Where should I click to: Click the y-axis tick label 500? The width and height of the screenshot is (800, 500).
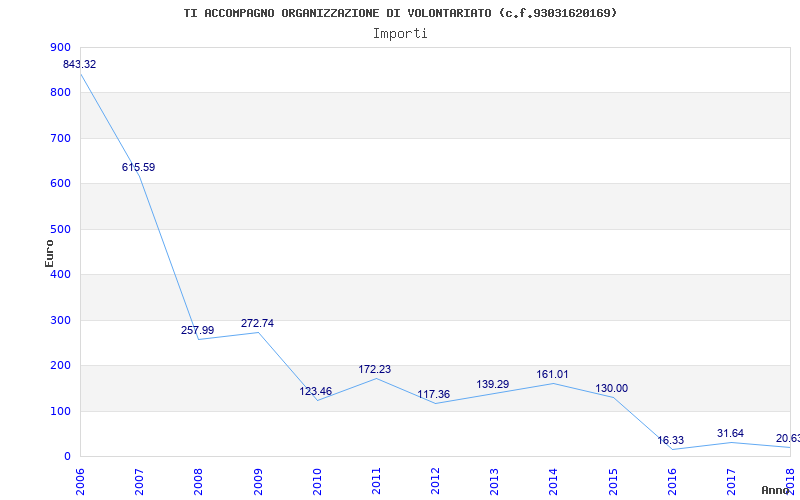coord(60,229)
